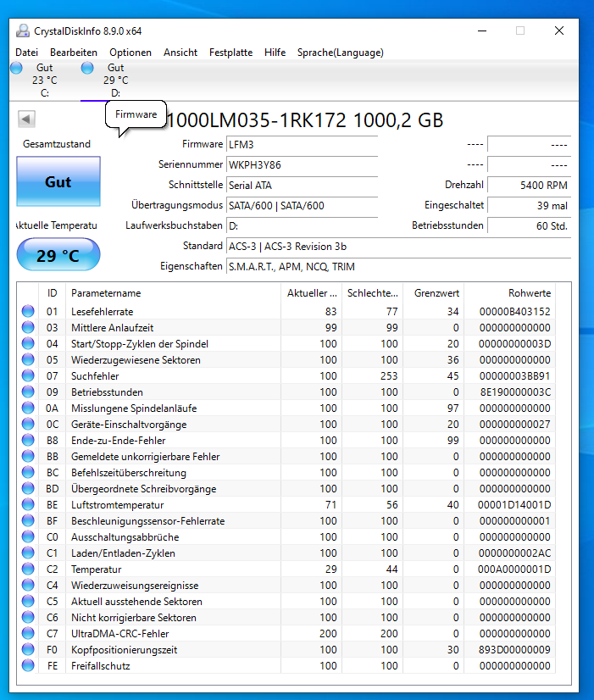Click the previous disk arrow button

pos(26,119)
